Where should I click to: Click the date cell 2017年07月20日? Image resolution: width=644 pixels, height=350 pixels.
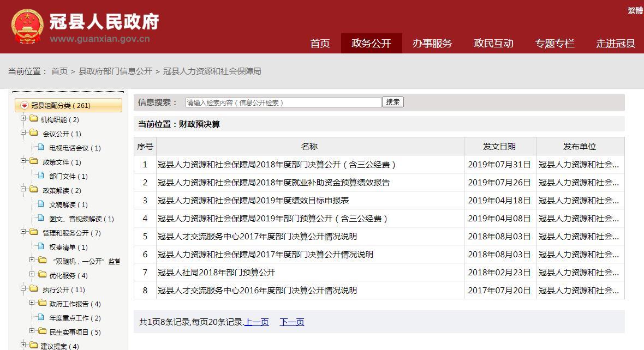coord(499,291)
